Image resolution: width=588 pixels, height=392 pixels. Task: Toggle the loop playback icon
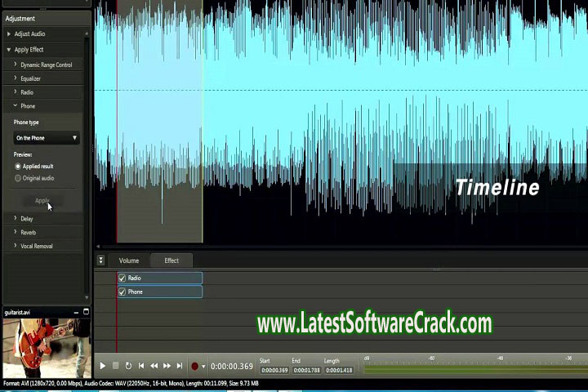pos(128,366)
